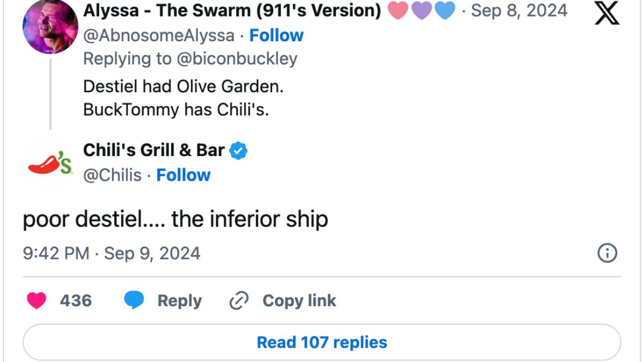Click the @AbnosomeAlyssa handle

[x=159, y=35]
